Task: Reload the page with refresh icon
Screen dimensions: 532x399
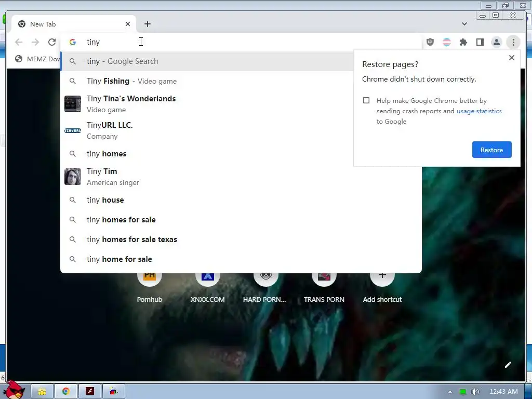Action: 52,42
